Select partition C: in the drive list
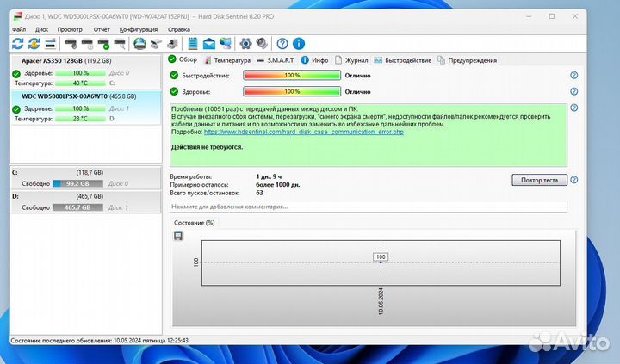The height and width of the screenshot is (364, 620). pos(86,178)
